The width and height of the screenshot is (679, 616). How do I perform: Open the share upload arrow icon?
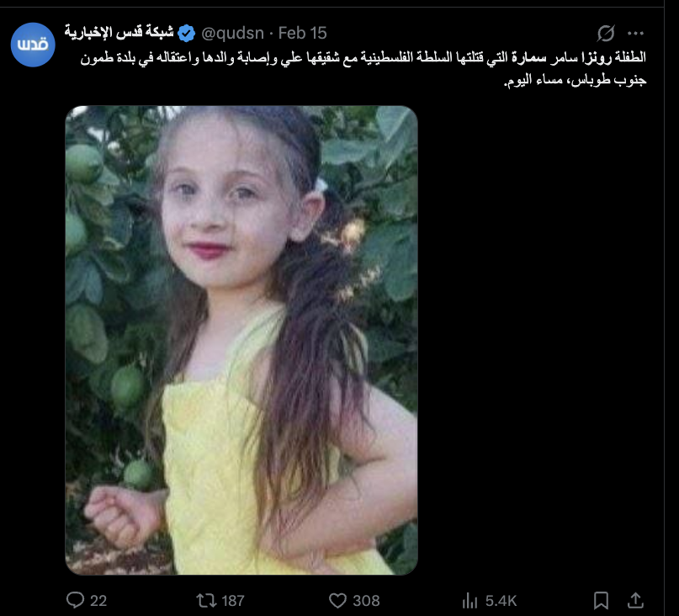[635, 600]
